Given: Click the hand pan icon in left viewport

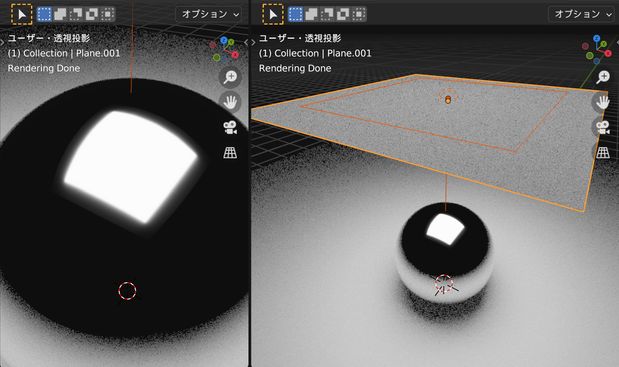Looking at the screenshot, I should point(230,102).
